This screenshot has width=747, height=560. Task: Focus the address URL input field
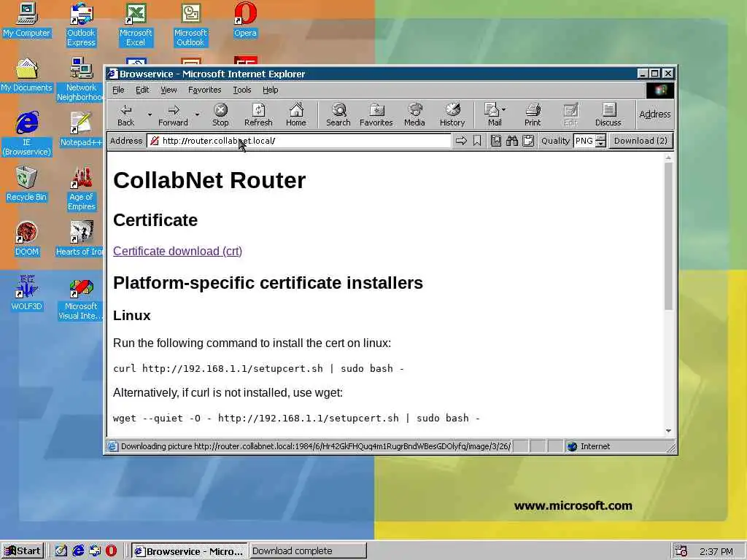coord(299,141)
